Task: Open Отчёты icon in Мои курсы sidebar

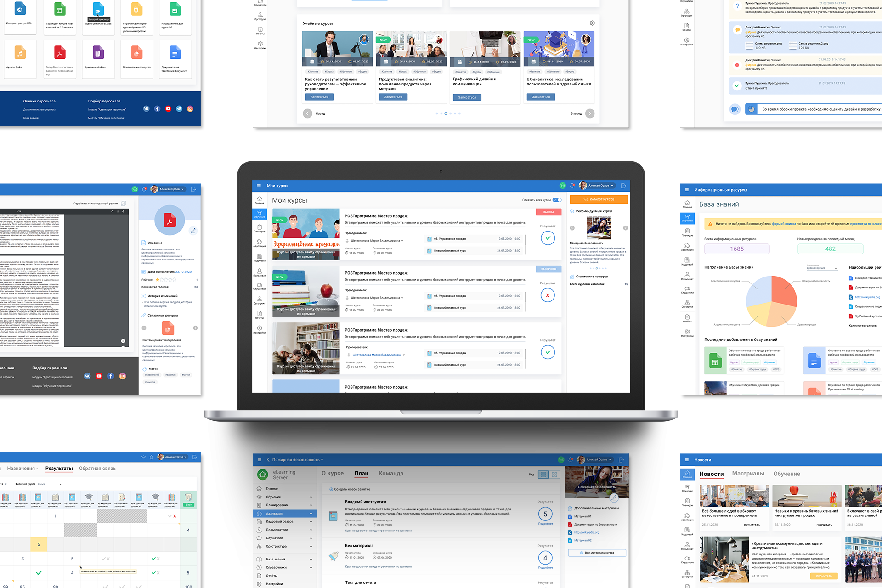Action: (x=260, y=315)
